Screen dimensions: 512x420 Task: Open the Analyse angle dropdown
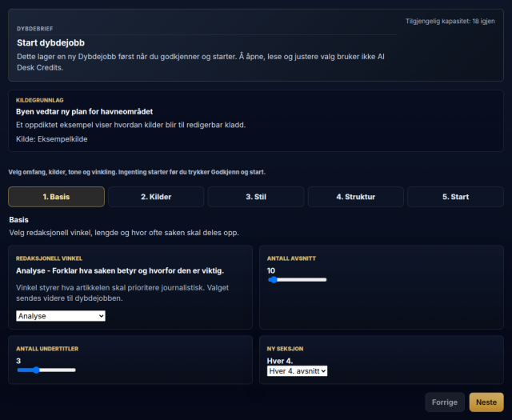click(x=61, y=316)
